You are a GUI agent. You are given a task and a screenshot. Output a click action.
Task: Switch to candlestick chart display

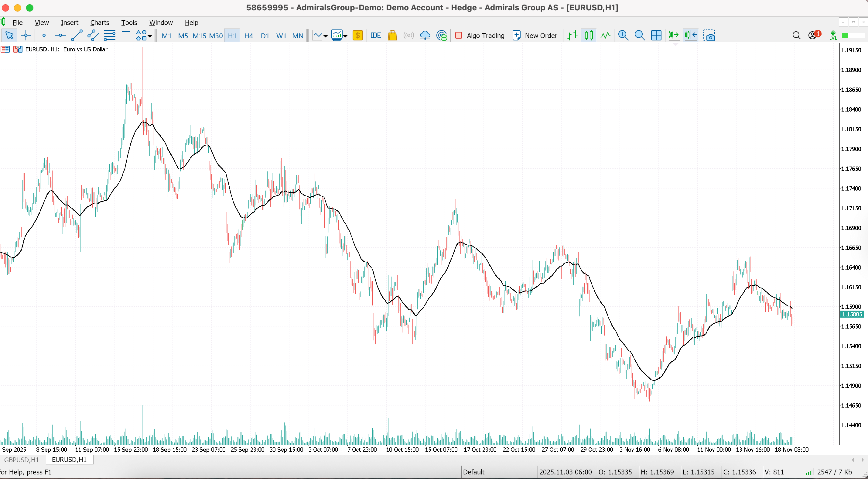589,36
